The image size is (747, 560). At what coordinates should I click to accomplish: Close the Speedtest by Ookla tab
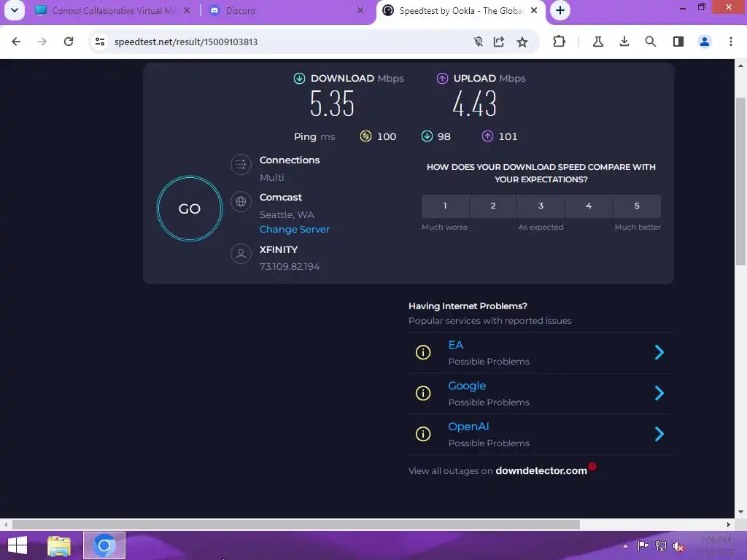point(534,10)
